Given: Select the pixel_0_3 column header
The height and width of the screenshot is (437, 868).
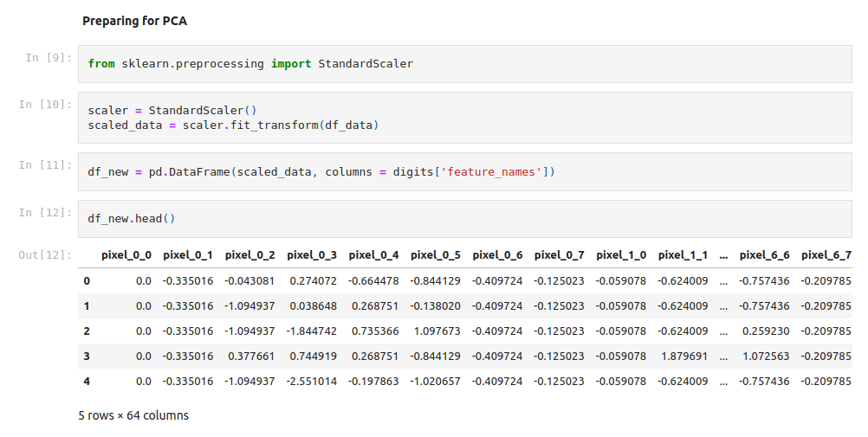Looking at the screenshot, I should click(312, 255).
